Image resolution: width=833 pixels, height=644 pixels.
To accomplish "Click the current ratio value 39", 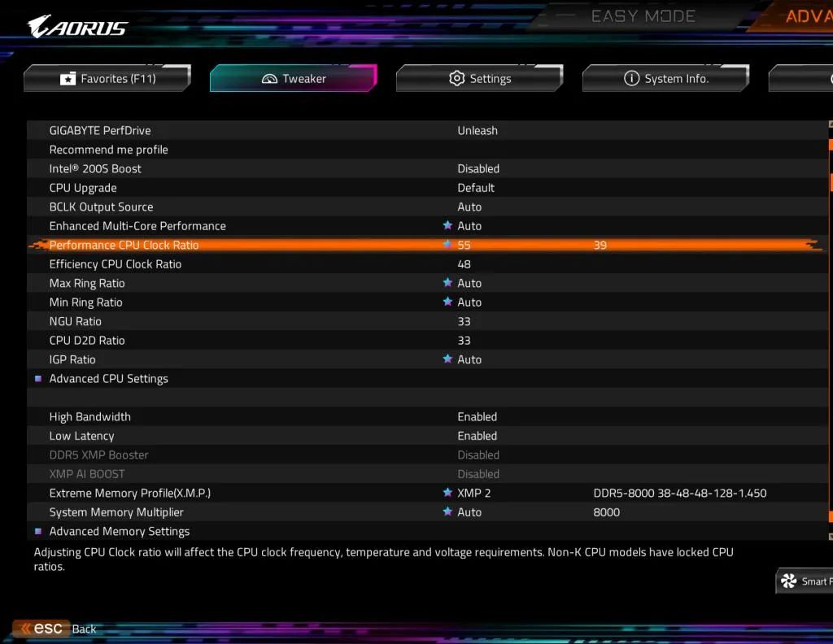I will [600, 245].
